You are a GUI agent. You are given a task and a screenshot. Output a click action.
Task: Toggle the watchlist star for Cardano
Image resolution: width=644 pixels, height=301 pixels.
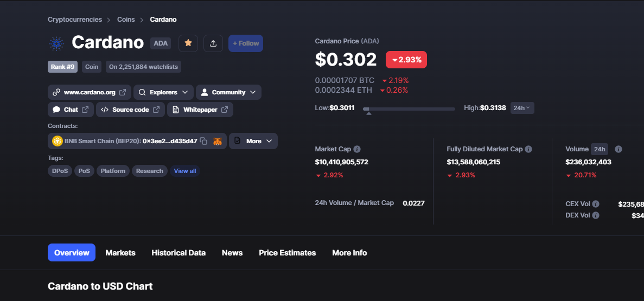click(x=188, y=43)
